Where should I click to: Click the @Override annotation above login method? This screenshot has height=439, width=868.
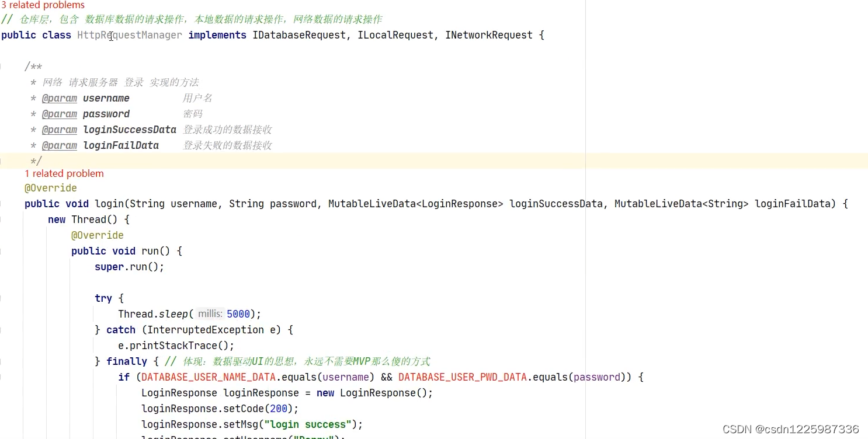click(x=51, y=188)
